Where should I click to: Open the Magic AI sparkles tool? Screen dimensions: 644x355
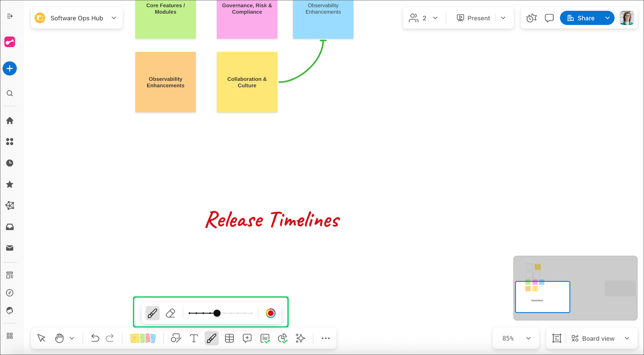coord(300,338)
